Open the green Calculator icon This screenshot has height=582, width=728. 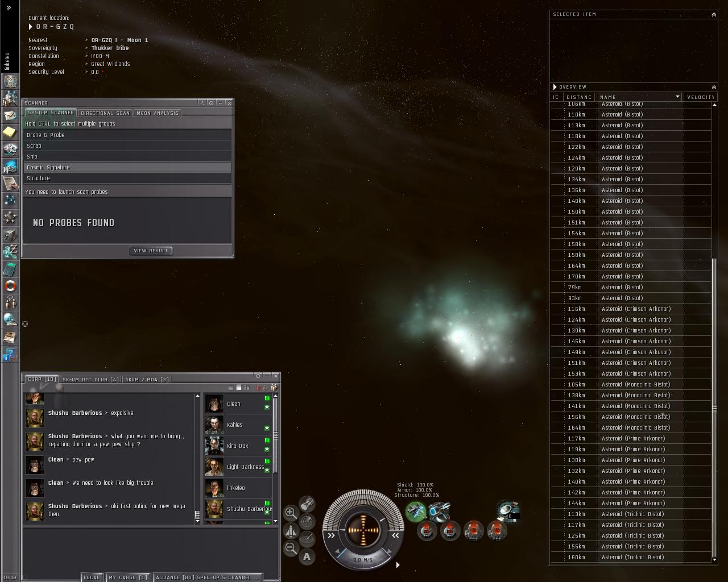click(x=10, y=269)
